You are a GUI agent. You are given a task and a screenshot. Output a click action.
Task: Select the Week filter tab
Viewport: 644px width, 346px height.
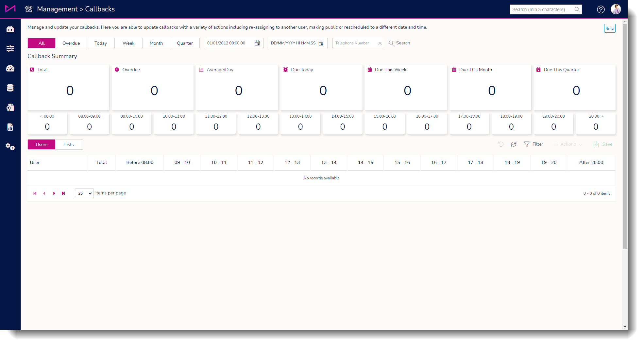pos(128,43)
